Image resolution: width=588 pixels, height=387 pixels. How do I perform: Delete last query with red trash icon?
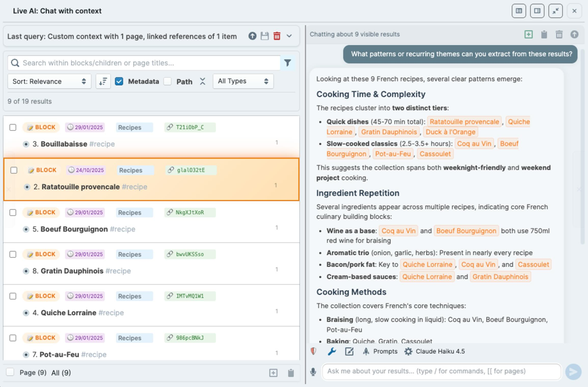(x=277, y=36)
